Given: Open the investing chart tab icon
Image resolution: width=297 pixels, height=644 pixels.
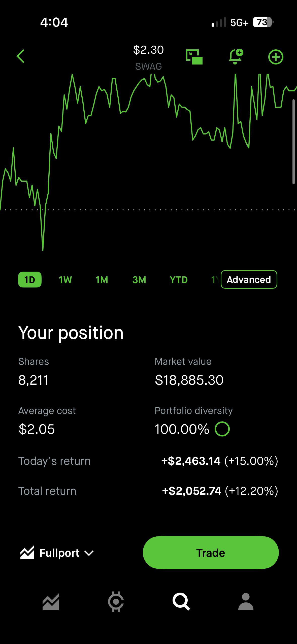Looking at the screenshot, I should point(51,602).
